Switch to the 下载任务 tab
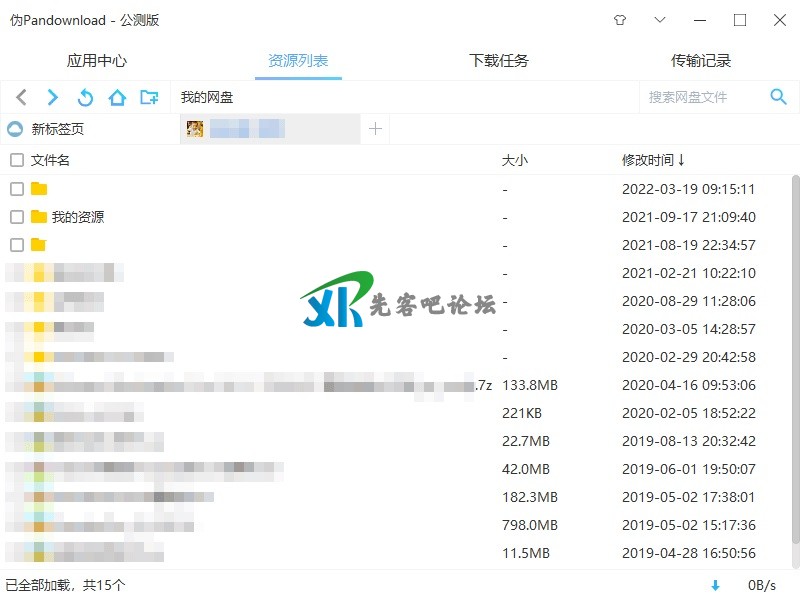The width and height of the screenshot is (800, 600). click(x=499, y=61)
